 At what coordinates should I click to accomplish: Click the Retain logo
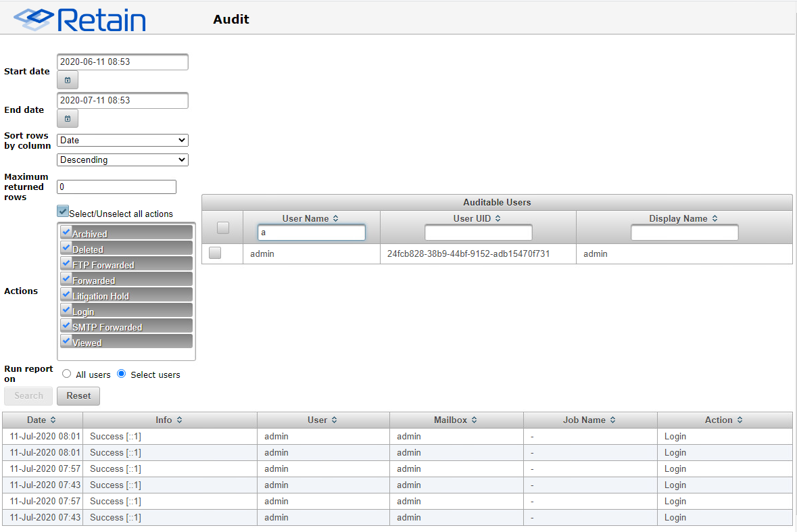click(x=80, y=20)
